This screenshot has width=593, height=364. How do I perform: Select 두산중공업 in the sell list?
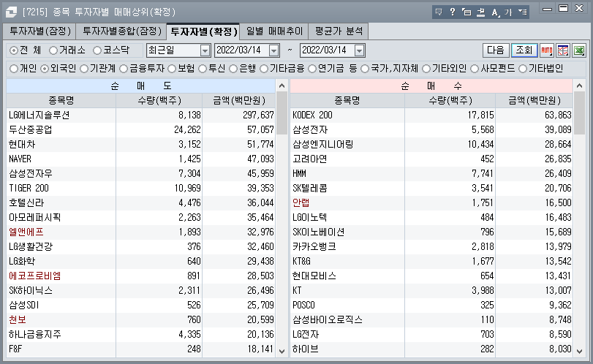pyautogui.click(x=30, y=129)
